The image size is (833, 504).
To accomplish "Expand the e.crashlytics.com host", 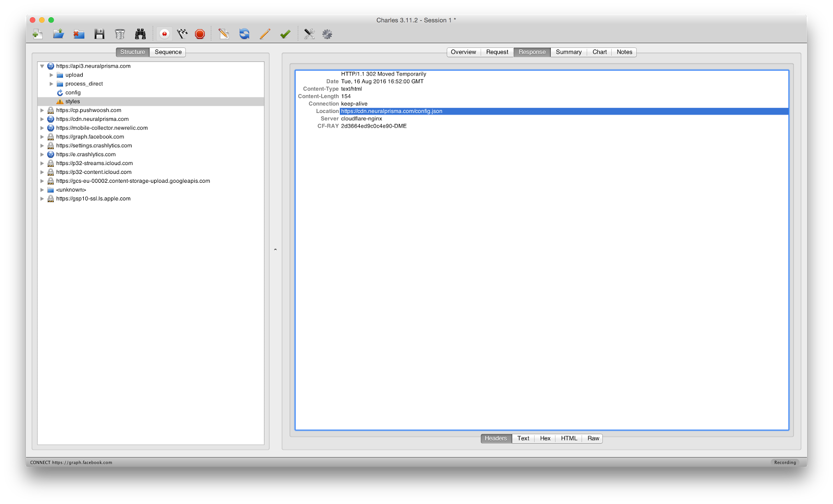I will tap(42, 155).
